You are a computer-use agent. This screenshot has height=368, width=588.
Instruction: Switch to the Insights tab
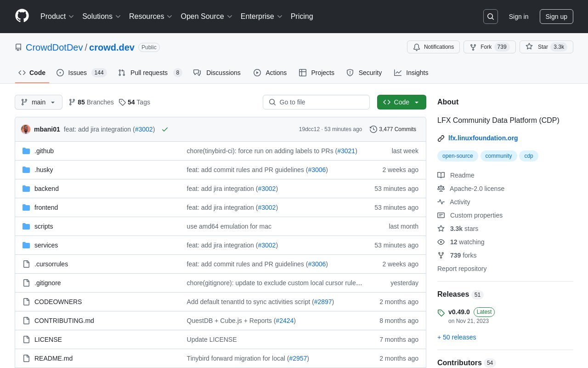[411, 73]
